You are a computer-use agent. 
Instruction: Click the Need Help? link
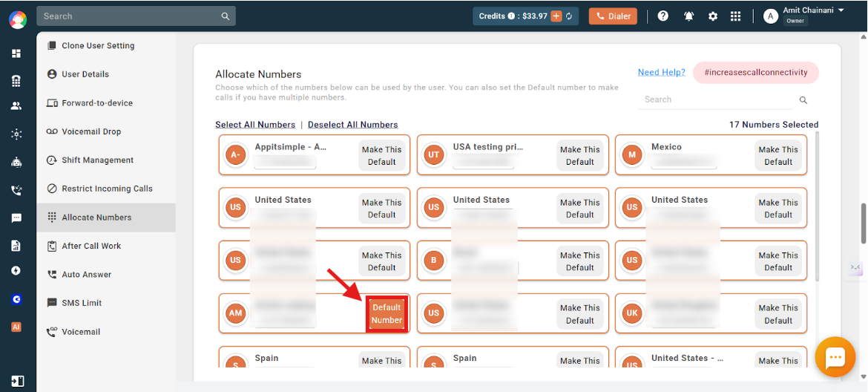662,72
